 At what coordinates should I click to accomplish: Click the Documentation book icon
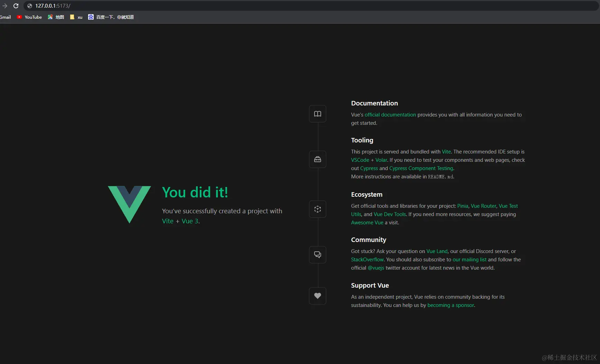coord(317,114)
